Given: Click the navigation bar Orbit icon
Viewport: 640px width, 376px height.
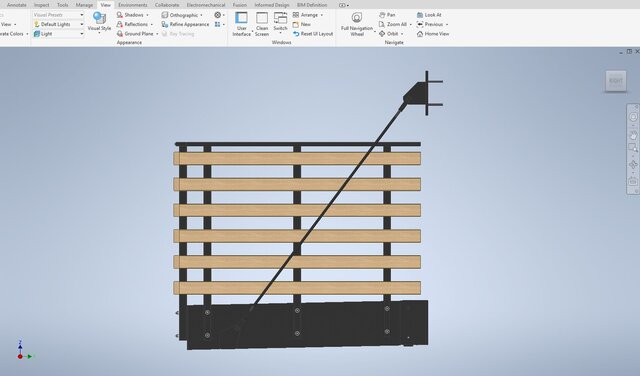Looking at the screenshot, I should (x=633, y=165).
